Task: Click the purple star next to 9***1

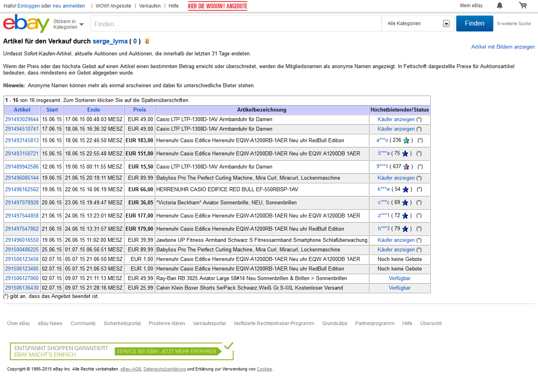Action: (406, 167)
